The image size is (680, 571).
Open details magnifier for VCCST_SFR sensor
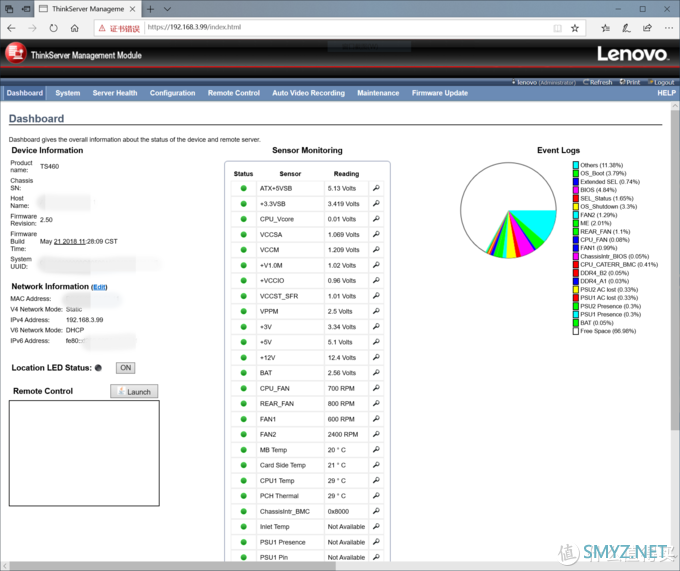click(376, 296)
